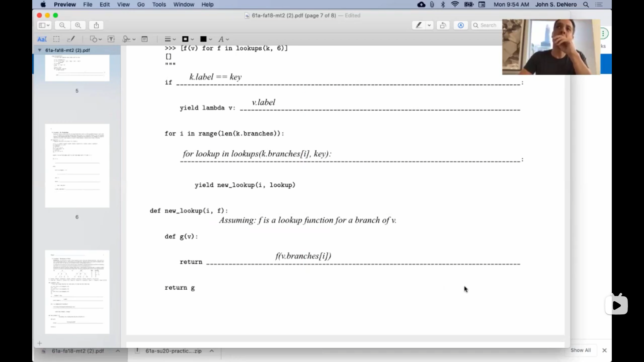Click the zoom in magnifier button
The image size is (644, 362).
78,25
